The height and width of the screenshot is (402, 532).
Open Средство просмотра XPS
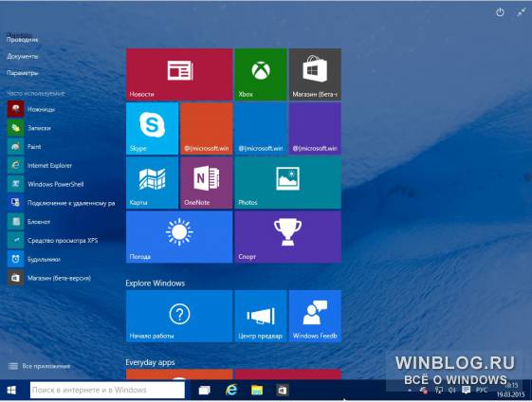52,241
